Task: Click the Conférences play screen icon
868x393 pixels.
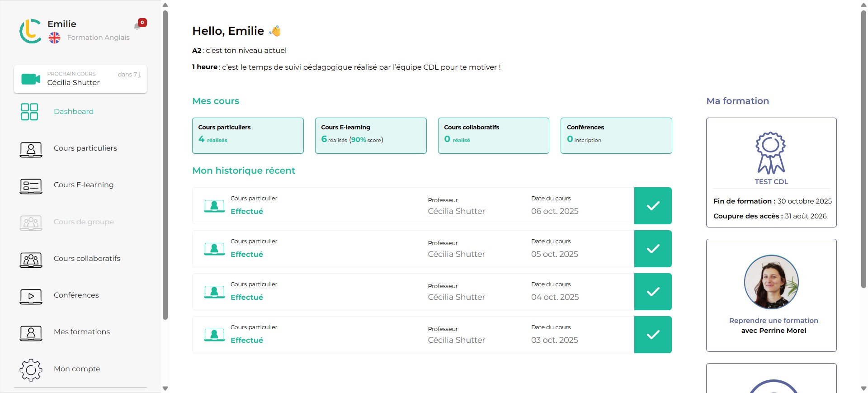Action: [31, 296]
